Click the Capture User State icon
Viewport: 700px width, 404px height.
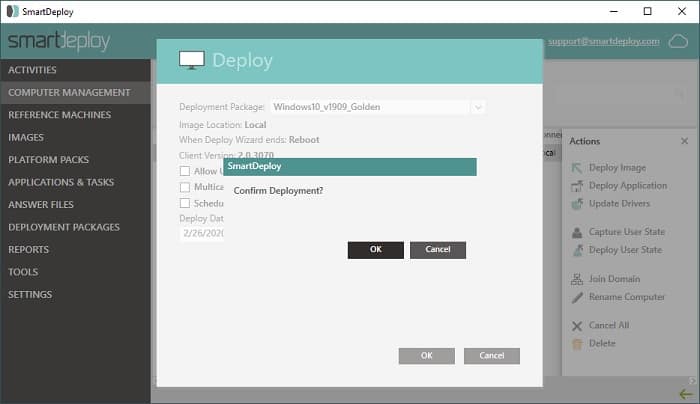577,232
